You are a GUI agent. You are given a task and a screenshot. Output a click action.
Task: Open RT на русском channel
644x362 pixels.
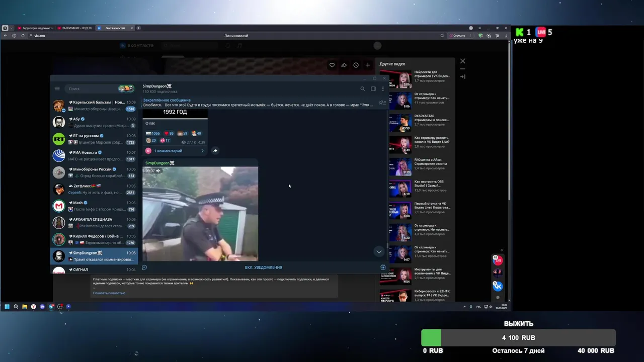pos(94,139)
